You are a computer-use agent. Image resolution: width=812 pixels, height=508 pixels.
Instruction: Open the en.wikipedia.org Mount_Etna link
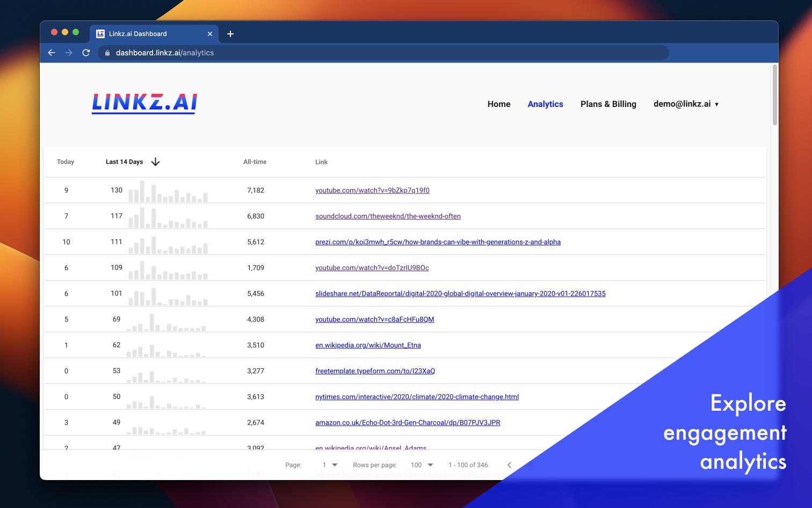(368, 345)
